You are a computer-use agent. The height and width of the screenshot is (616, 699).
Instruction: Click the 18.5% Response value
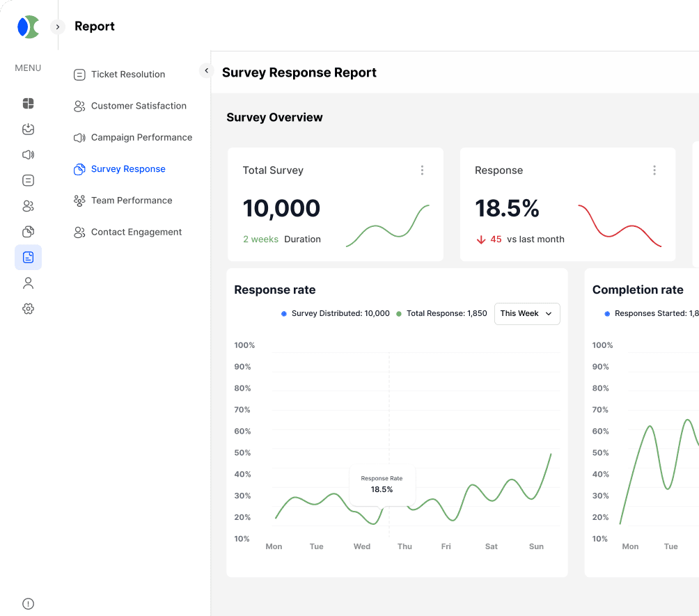(507, 209)
